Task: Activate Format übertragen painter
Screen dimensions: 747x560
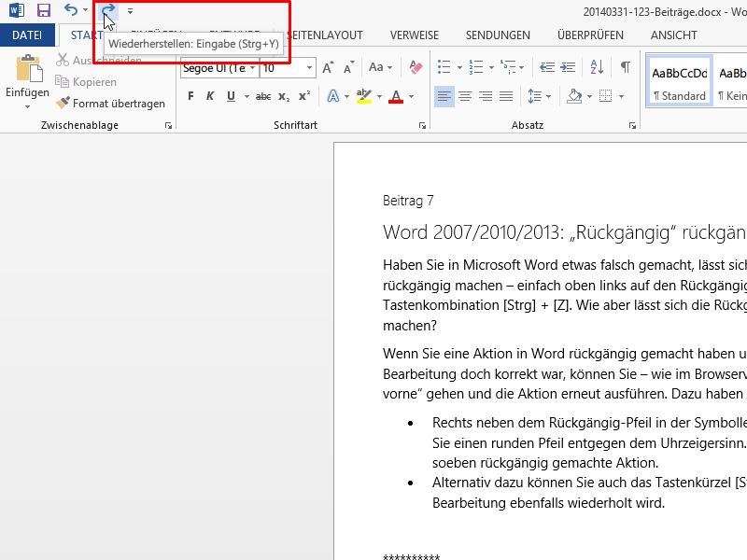Action: pos(110,104)
